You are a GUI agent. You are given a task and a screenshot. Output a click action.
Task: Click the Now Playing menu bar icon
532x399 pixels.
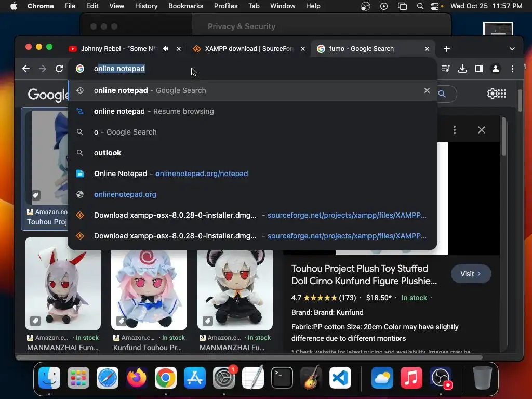pyautogui.click(x=384, y=6)
